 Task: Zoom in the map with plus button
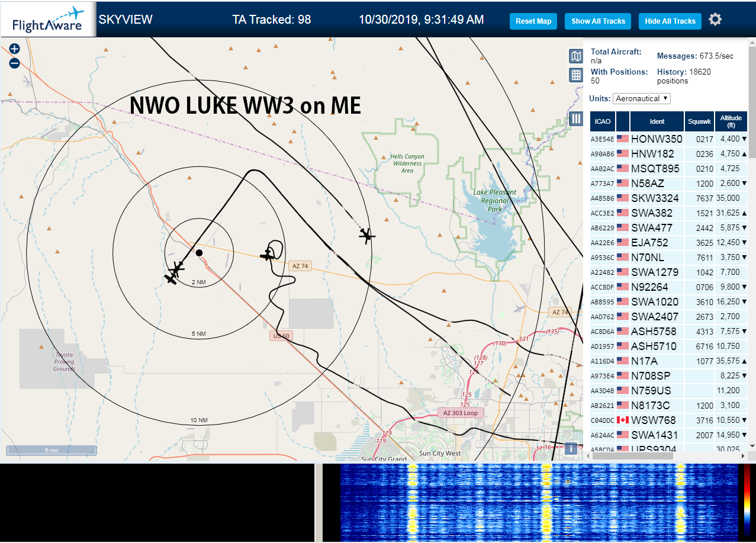click(x=15, y=49)
